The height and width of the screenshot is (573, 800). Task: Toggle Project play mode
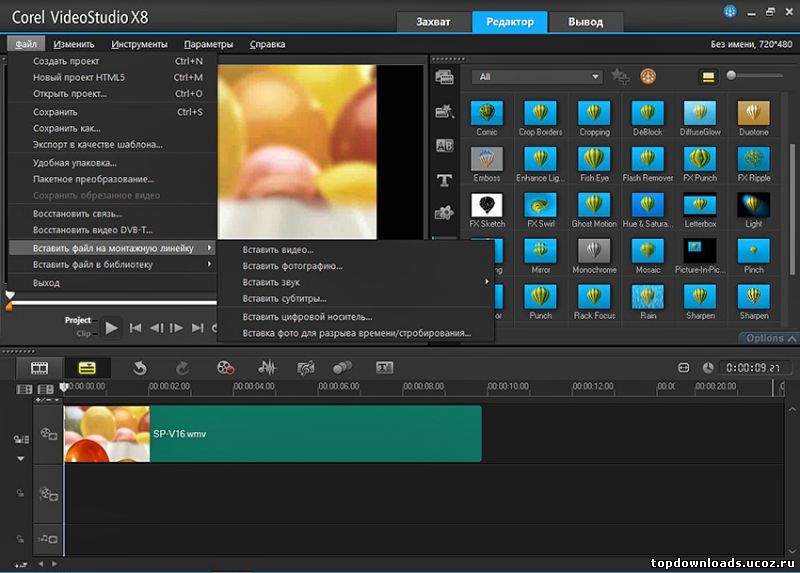click(78, 320)
